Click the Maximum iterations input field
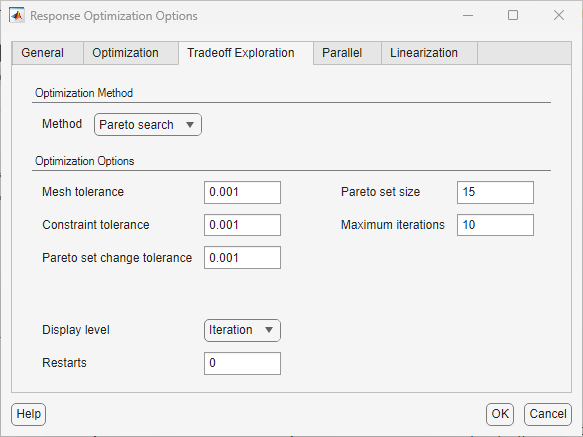 (495, 225)
